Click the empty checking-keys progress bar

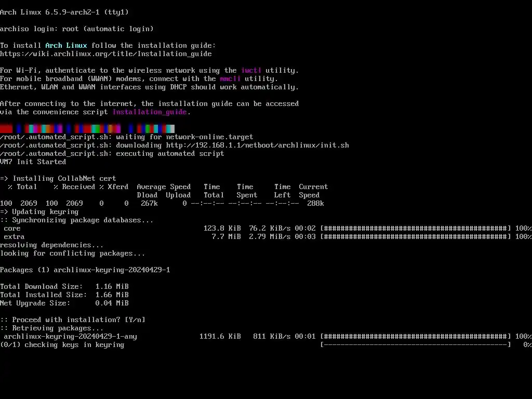pos(416,345)
